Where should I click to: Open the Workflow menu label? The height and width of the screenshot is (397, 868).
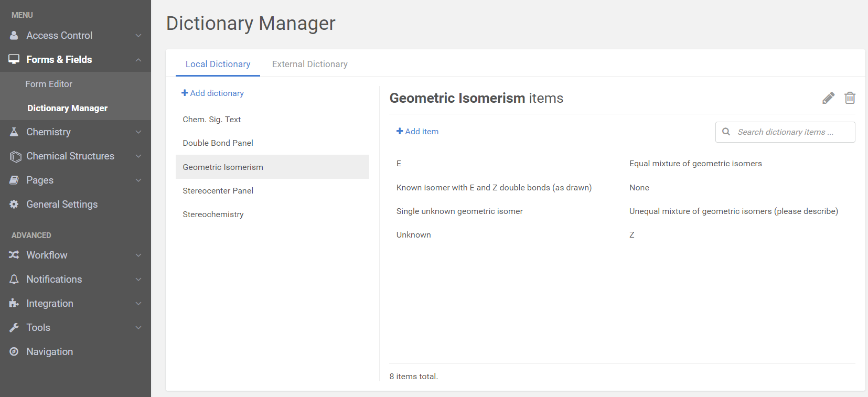click(47, 255)
